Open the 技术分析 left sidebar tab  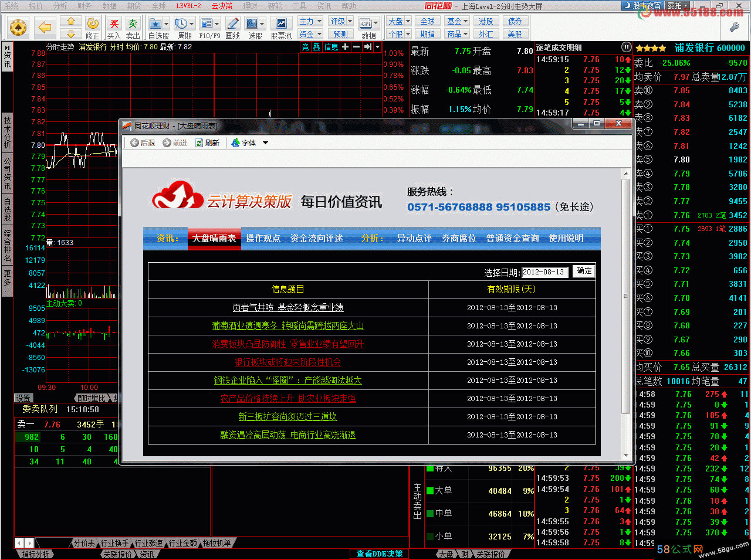tap(7, 132)
